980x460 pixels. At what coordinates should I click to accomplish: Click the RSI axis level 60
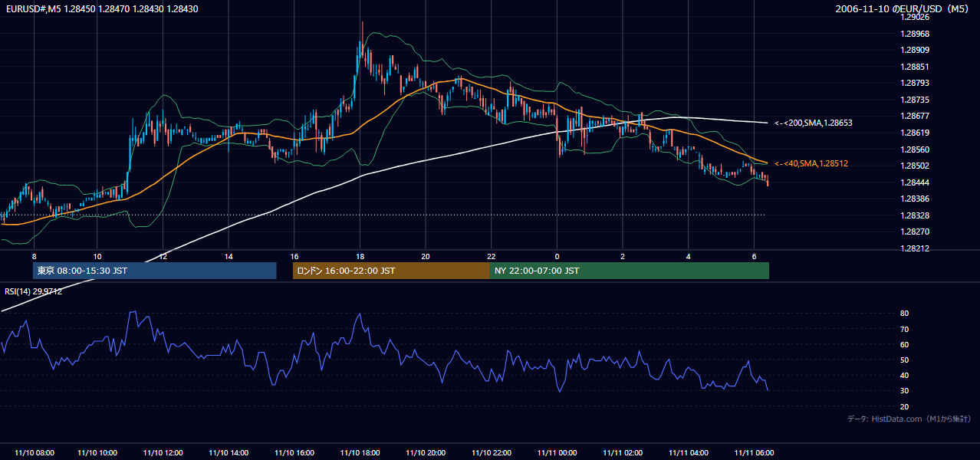[x=904, y=344]
